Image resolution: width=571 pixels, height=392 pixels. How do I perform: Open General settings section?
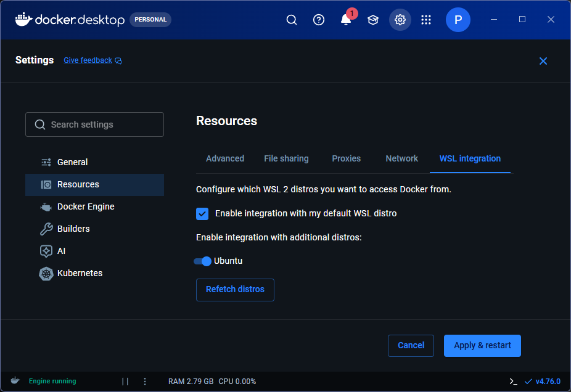[95, 162]
